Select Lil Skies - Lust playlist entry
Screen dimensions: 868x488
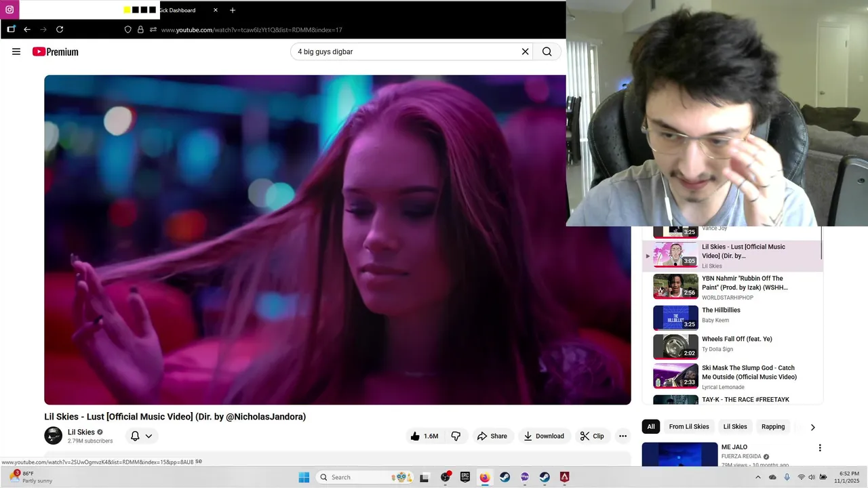[x=732, y=256]
